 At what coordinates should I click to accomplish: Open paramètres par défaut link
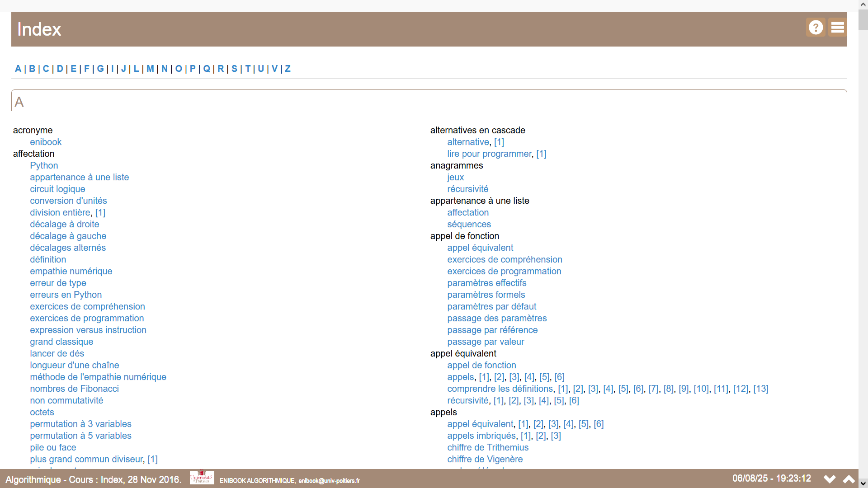pyautogui.click(x=491, y=306)
